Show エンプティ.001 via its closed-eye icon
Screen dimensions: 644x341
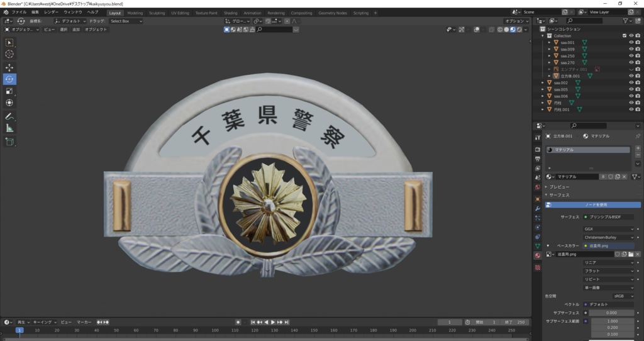pos(631,69)
